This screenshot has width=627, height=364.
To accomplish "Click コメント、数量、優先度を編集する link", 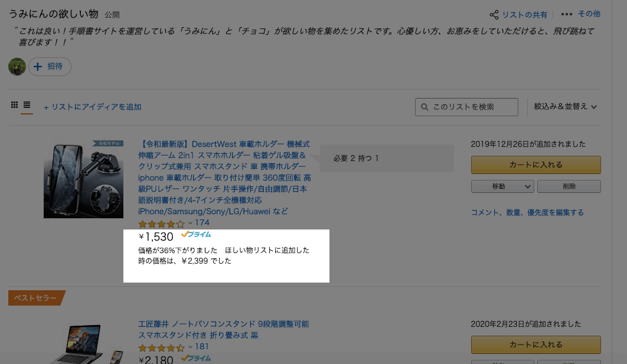I will tap(527, 212).
